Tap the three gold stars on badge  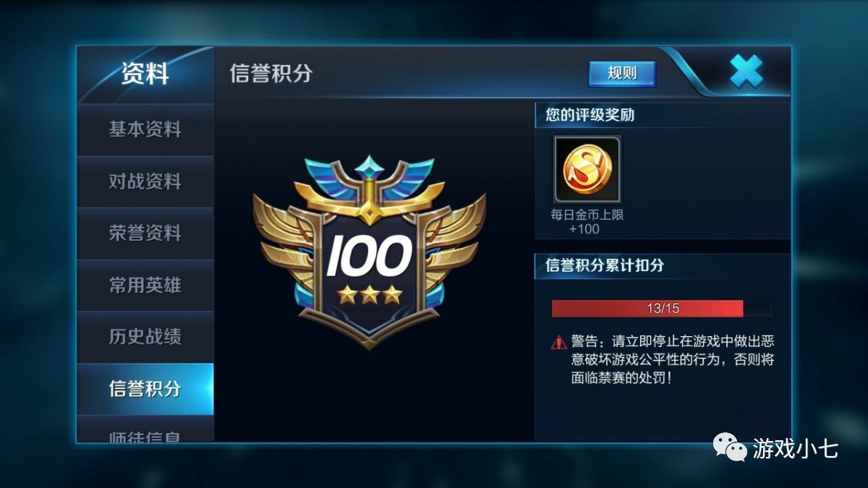pos(370,294)
